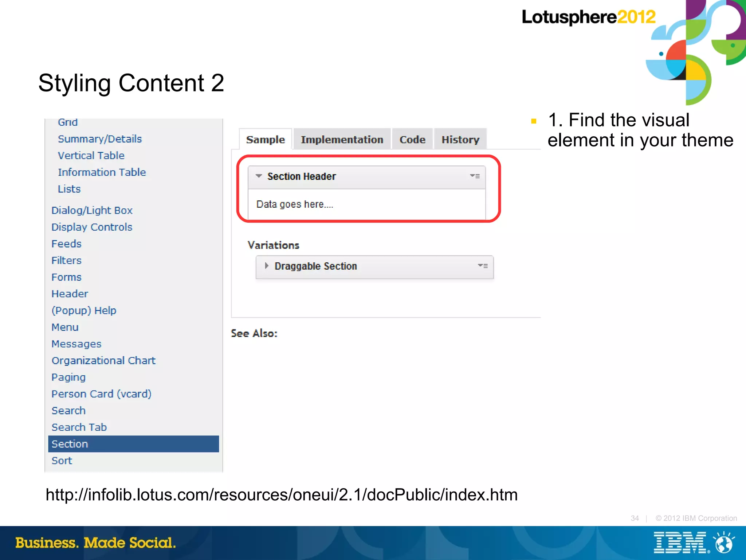
Task: Open the Sort entry
Action: click(x=62, y=461)
